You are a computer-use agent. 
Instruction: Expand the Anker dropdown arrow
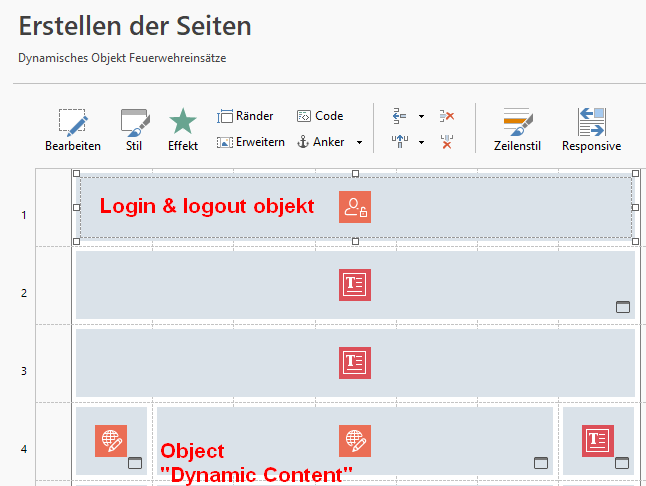click(359, 143)
